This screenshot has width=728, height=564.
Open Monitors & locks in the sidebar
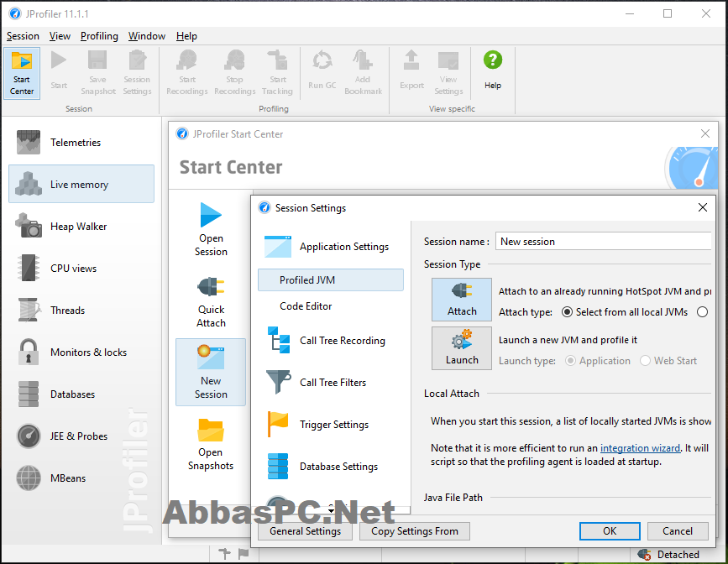81,352
